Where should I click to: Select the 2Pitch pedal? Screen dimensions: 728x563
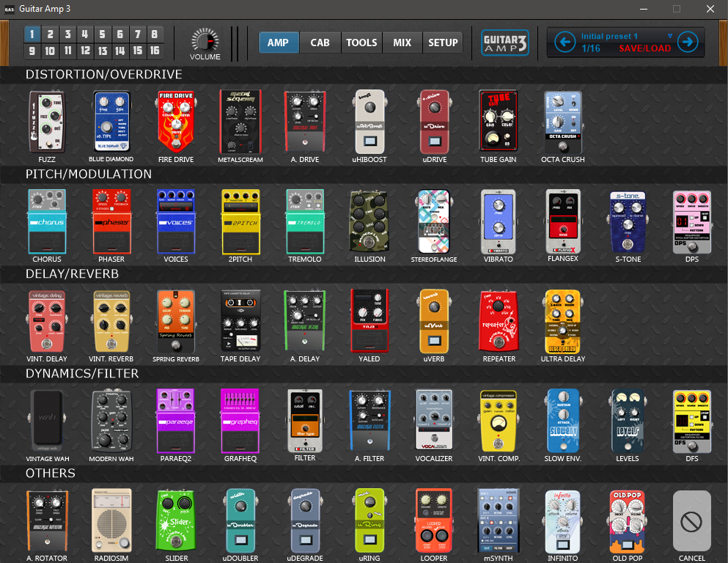pos(240,221)
